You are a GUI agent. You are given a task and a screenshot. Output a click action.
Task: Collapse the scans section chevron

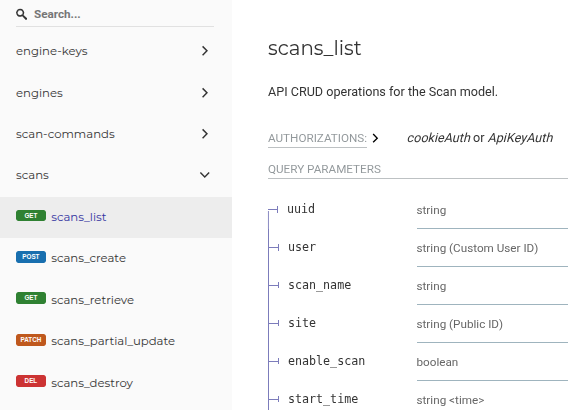205,175
